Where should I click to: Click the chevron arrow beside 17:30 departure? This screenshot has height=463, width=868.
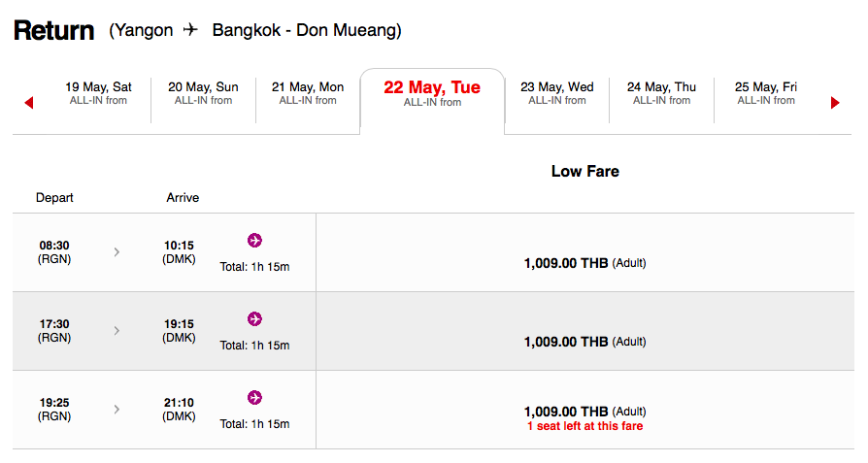point(117,331)
